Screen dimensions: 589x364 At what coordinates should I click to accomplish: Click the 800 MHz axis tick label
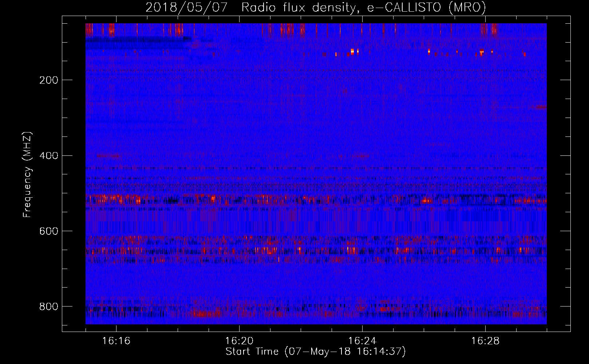pyautogui.click(x=49, y=306)
